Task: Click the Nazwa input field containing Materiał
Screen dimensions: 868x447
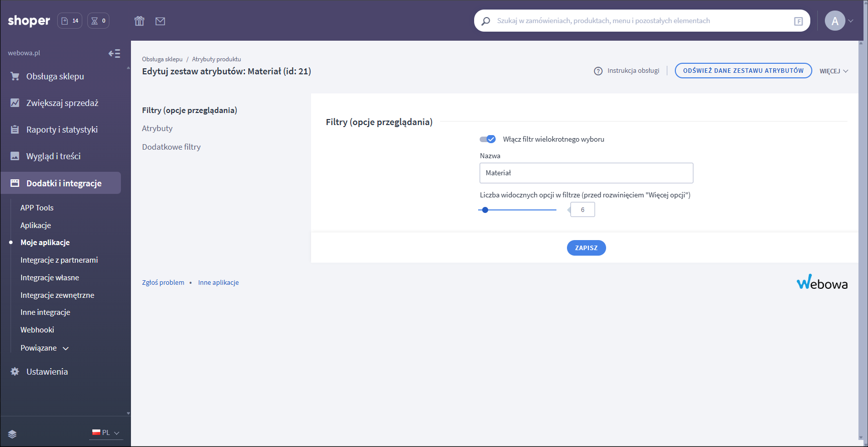Action: [586, 173]
